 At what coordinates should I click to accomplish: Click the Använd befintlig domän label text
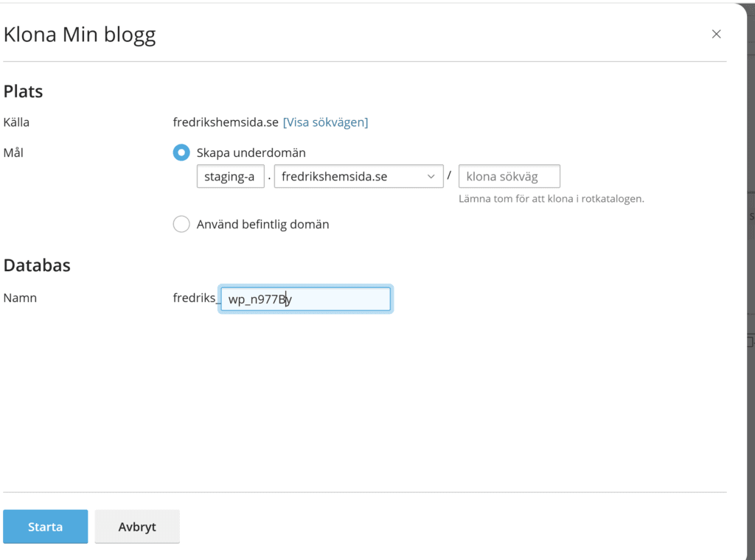click(262, 224)
